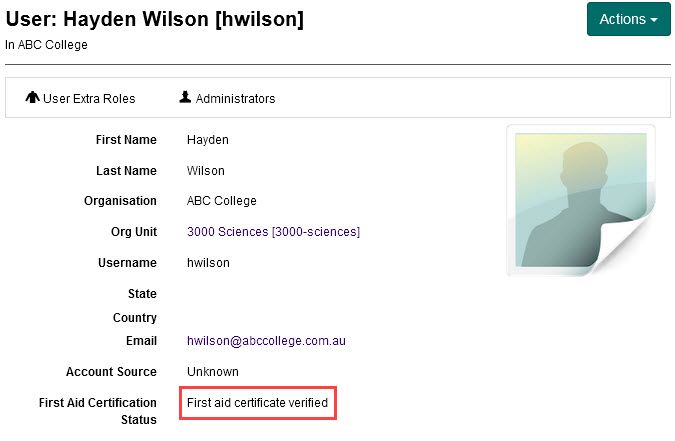This screenshot has height=441, width=675.
Task: Click the Administrators person icon
Action: point(185,98)
